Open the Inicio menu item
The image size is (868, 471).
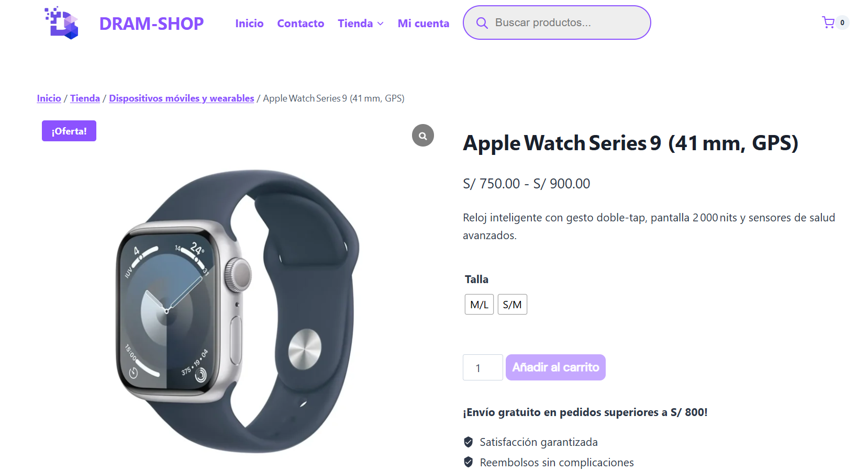click(x=249, y=24)
